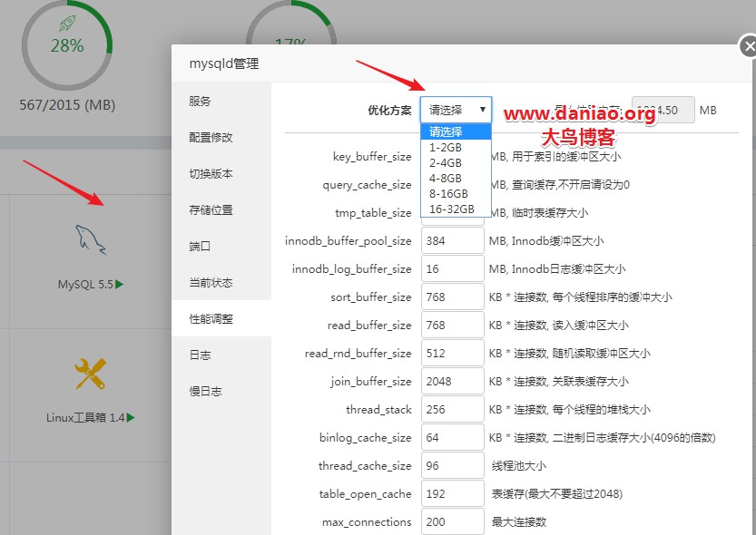Choose the 2-4GB optimization plan
Image resolution: width=756 pixels, height=535 pixels.
(456, 162)
